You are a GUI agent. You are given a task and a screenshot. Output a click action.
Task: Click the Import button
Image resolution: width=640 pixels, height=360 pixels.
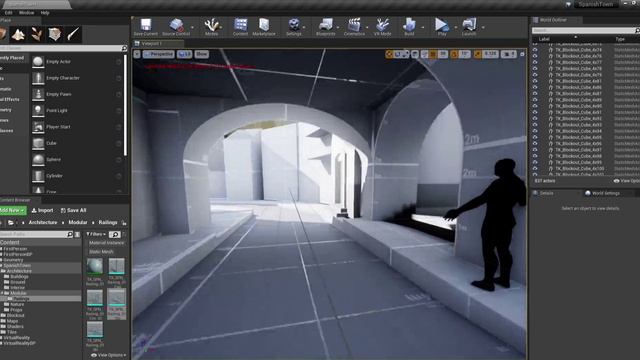click(42, 210)
